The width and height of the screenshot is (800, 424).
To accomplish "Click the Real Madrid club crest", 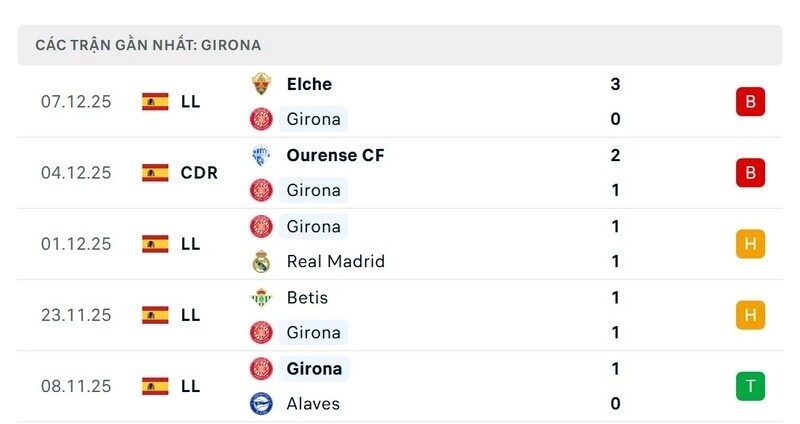I will 261,262.
